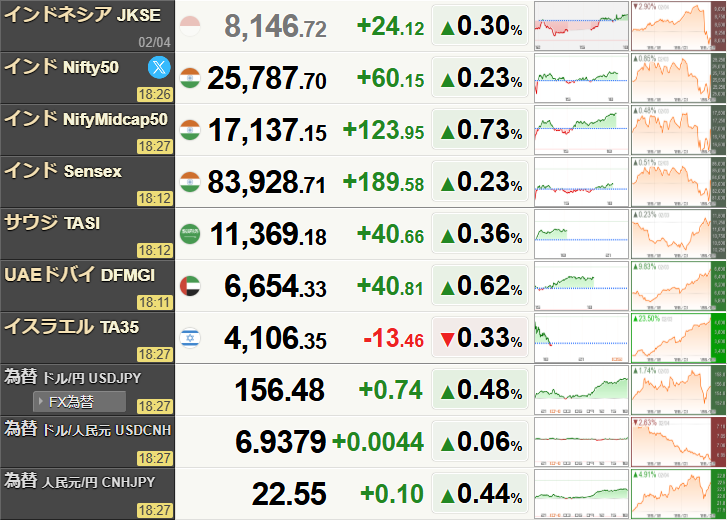Open USDCNH intraday chart thumbnail
Viewport: 727px width, 520px height.
(581, 442)
